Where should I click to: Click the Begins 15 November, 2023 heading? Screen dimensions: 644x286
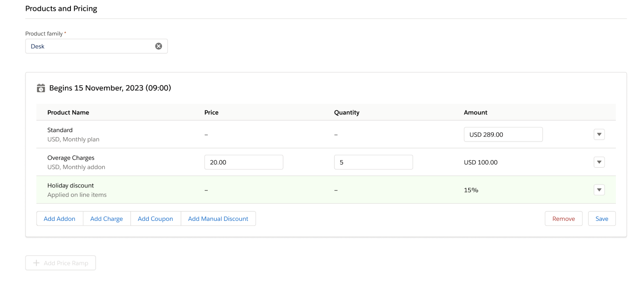point(110,88)
